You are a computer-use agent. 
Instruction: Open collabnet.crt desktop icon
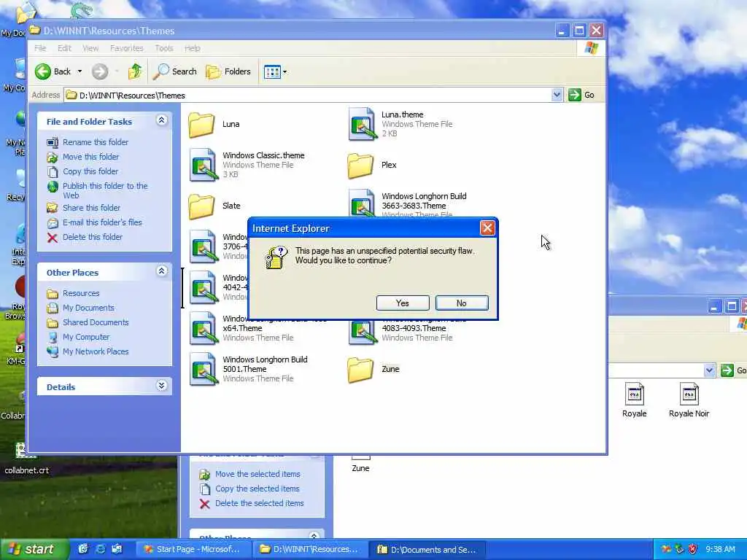point(26,459)
